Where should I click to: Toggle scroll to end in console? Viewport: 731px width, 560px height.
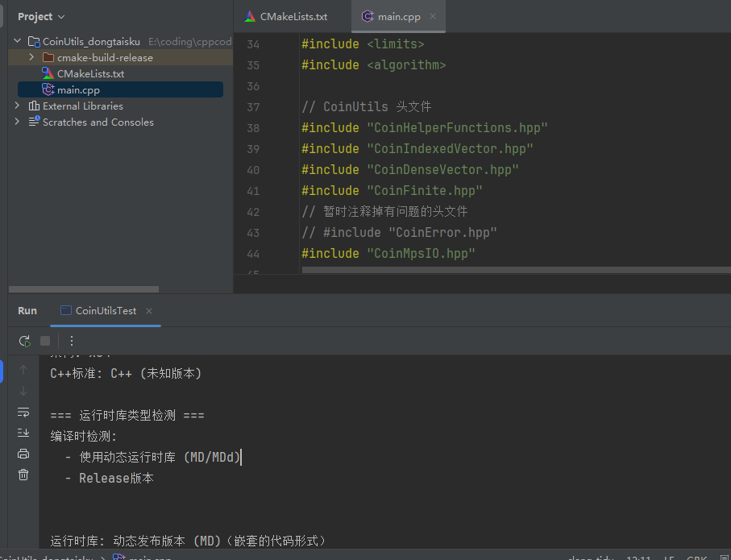pyautogui.click(x=23, y=433)
